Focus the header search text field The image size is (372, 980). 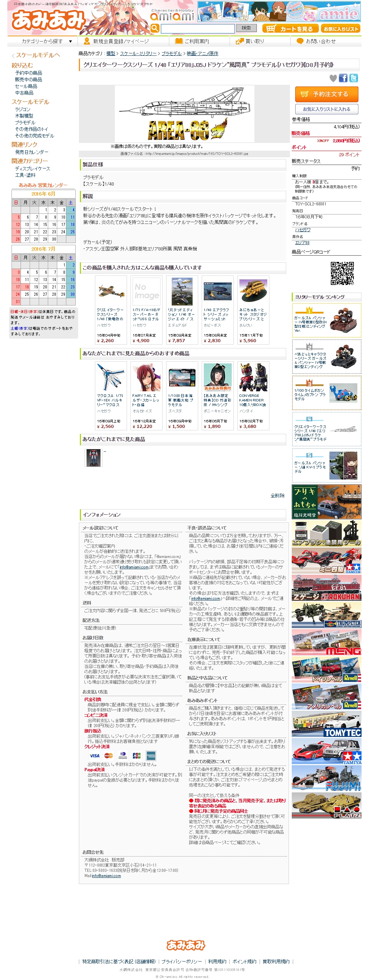pos(198,29)
